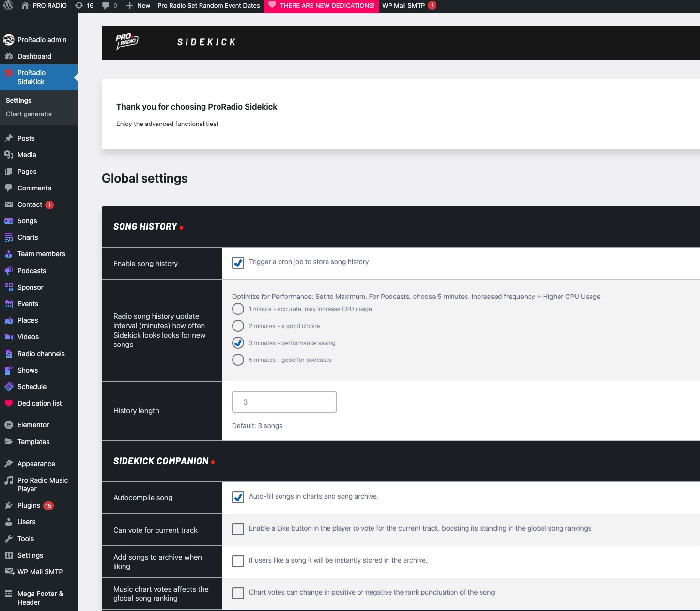Click the ProRadio admin sidebar icon

[x=9, y=40]
